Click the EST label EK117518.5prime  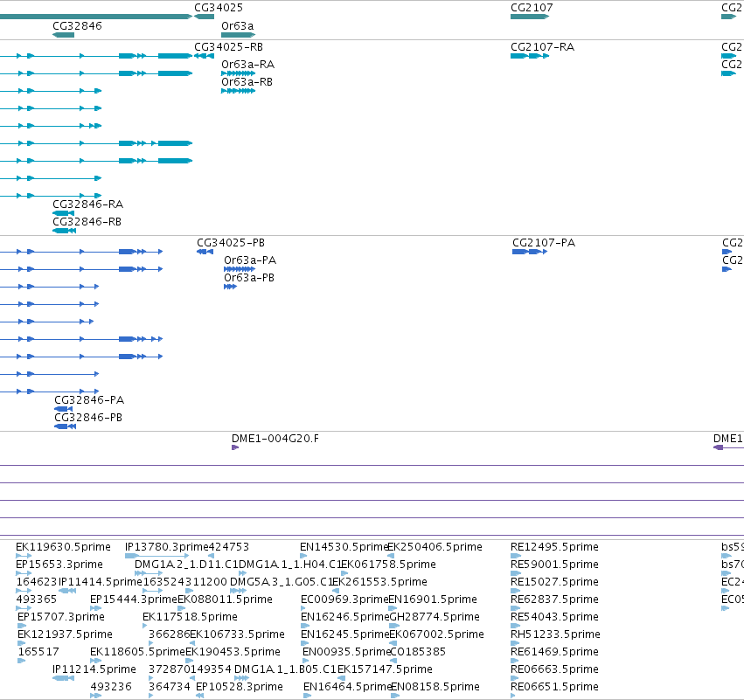tap(190, 617)
